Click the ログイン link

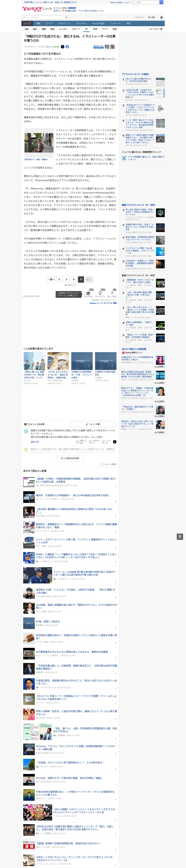tap(57, 11)
